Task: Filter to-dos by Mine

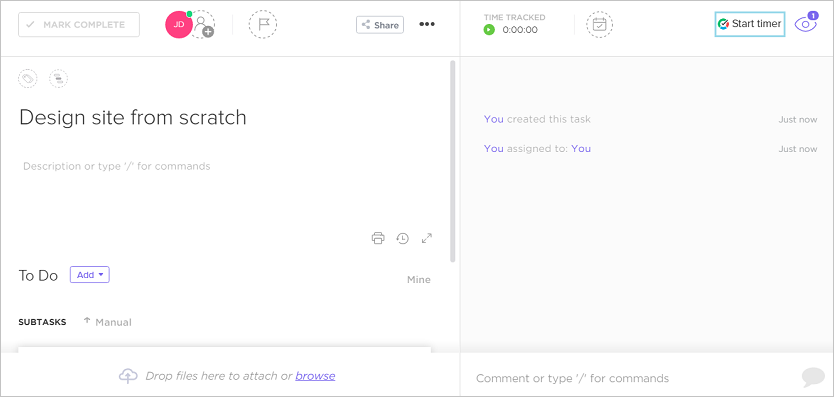Action: (x=419, y=280)
